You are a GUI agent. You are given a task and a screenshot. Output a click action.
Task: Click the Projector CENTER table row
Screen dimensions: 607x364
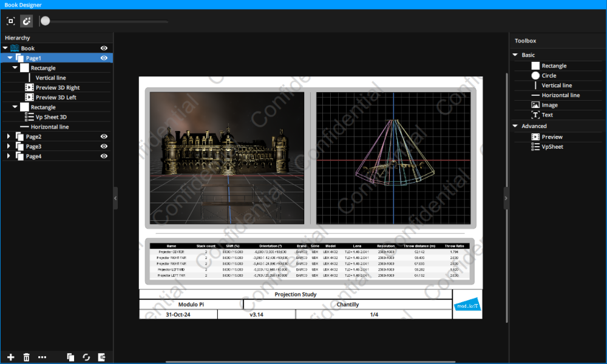(310, 252)
